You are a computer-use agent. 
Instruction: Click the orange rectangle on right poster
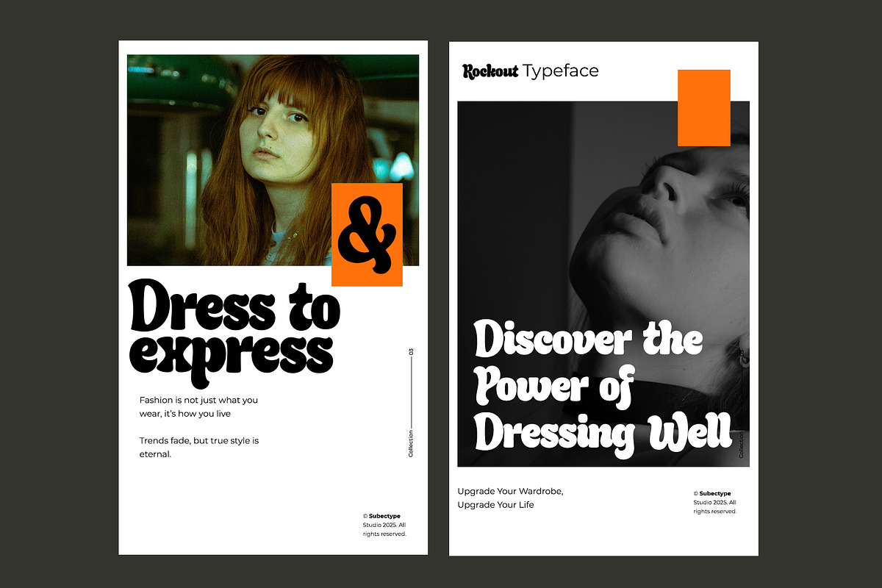(703, 108)
